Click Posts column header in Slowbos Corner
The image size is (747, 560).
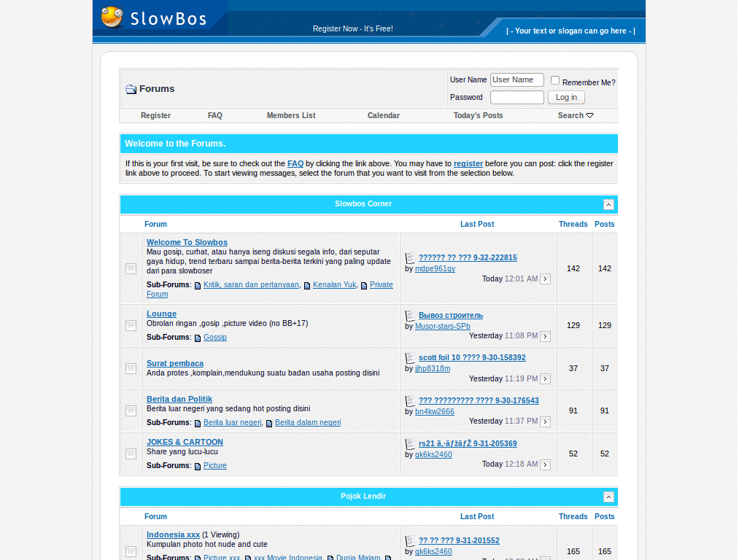605,225
